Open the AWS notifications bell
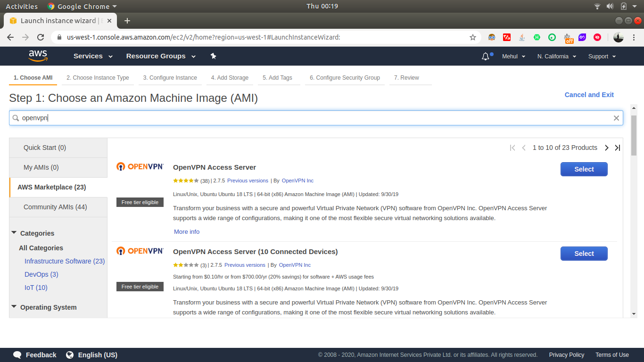Image resolution: width=644 pixels, height=362 pixels. [x=486, y=57]
